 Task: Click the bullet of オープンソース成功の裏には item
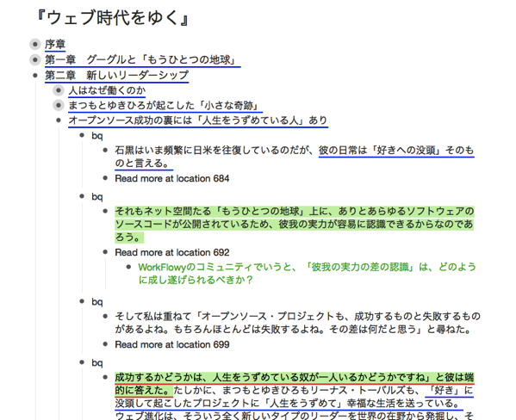point(59,120)
